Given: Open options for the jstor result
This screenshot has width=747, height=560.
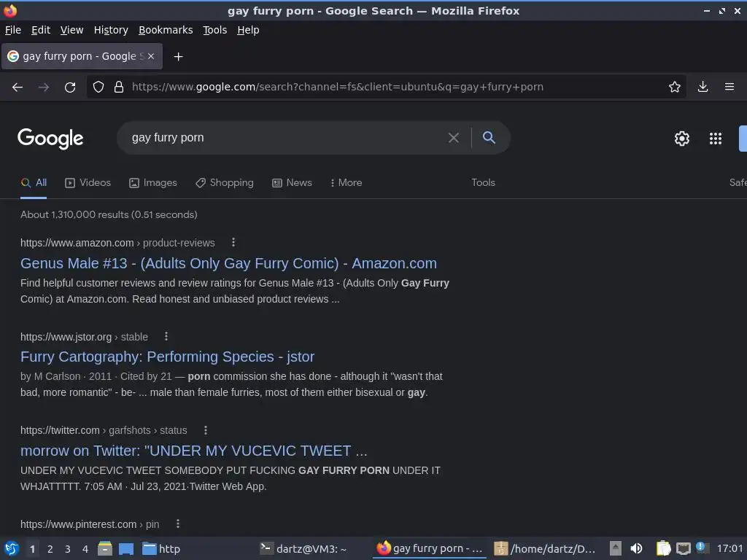Looking at the screenshot, I should [166, 336].
